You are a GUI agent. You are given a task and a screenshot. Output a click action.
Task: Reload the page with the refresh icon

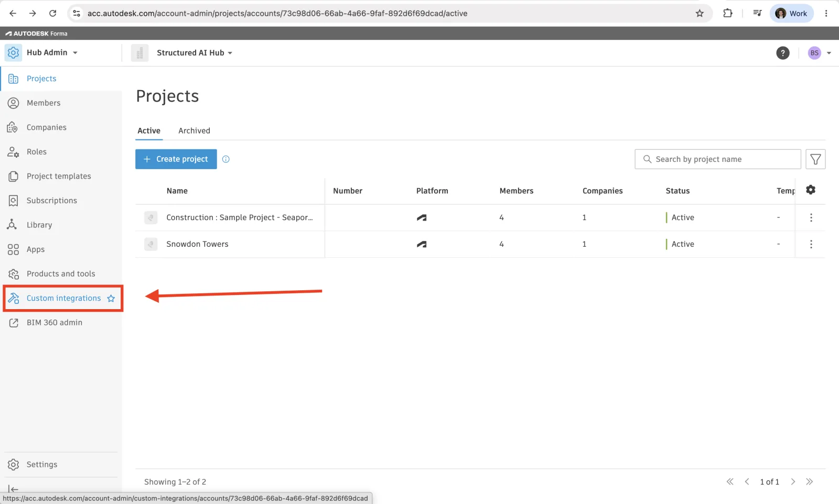(52, 14)
